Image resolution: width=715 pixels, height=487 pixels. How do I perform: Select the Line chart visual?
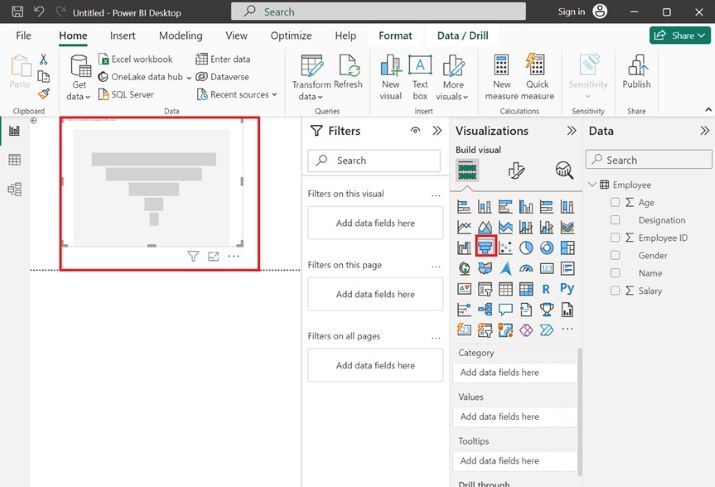point(464,227)
